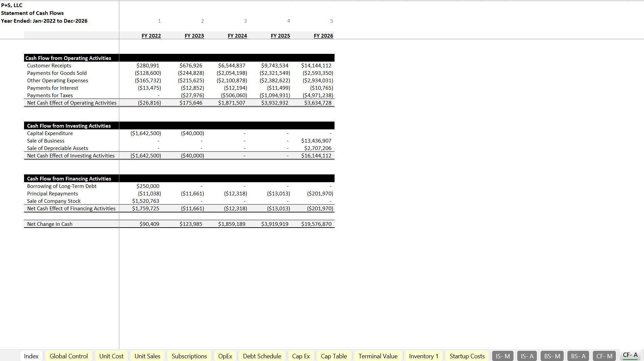Open the OpEx tab

point(225,356)
